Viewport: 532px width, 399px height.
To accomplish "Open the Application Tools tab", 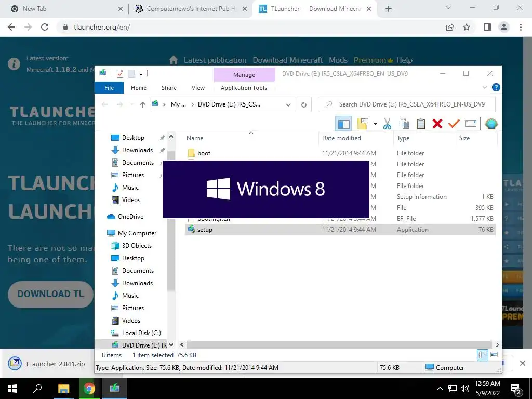I will coord(244,88).
